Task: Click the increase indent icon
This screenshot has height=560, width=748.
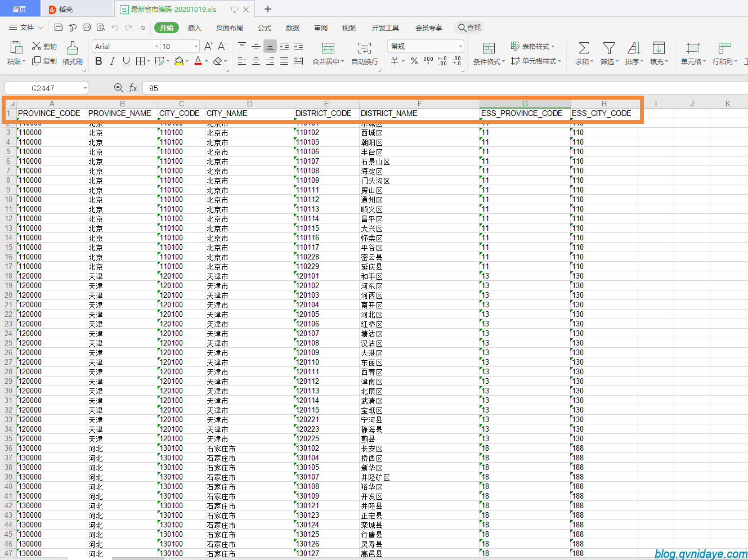Action: click(298, 46)
